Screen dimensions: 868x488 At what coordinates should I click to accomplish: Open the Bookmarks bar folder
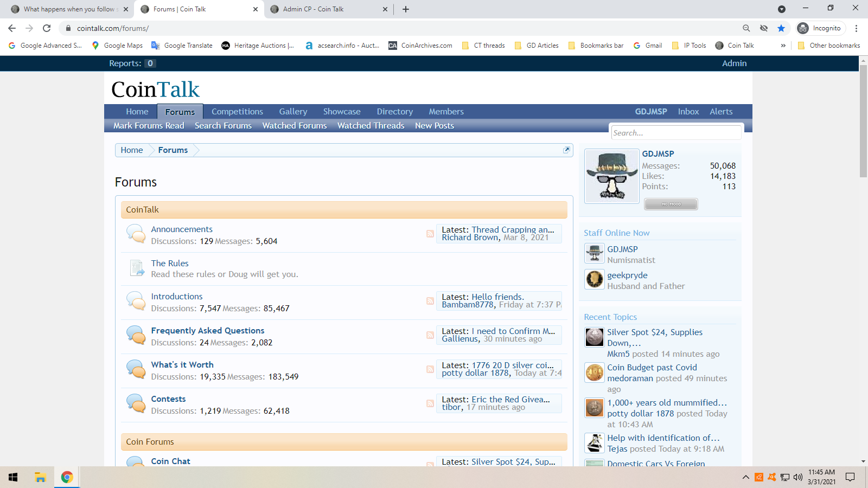596,46
